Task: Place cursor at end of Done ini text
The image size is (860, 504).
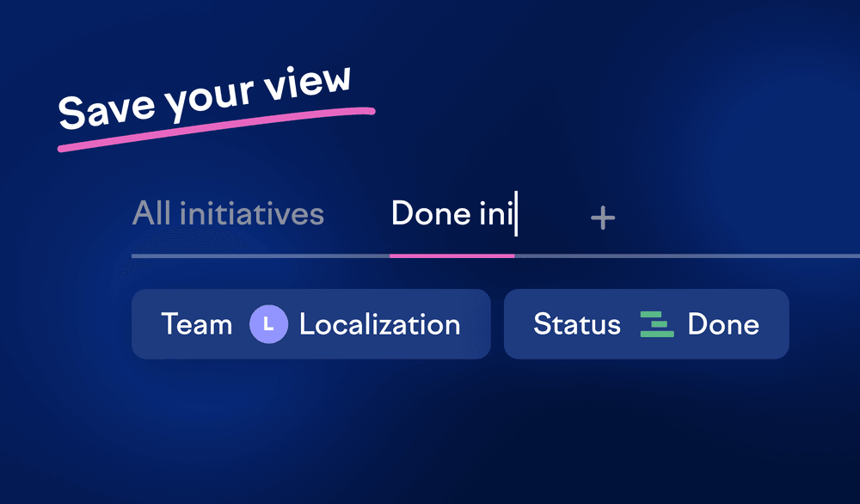Action: pyautogui.click(x=514, y=214)
